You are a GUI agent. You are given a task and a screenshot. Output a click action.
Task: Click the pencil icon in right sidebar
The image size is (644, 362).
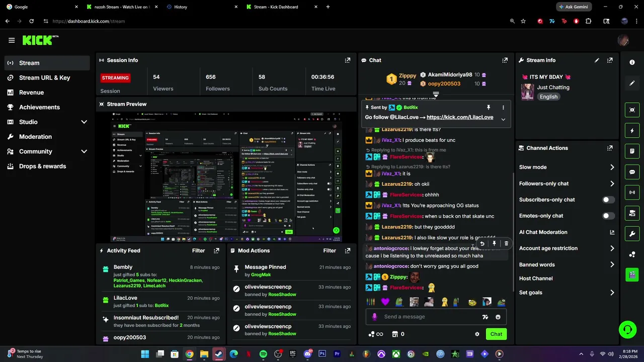coord(632,83)
